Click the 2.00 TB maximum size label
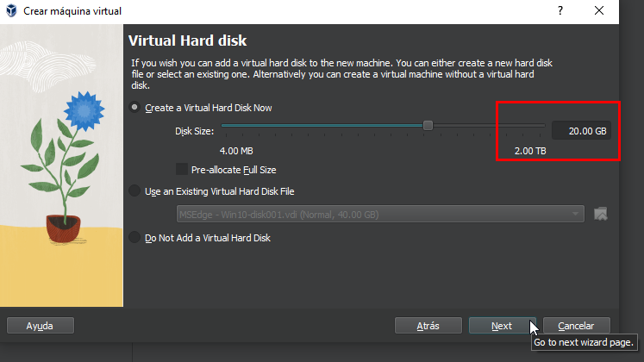Screen dimensions: 644x362 (x=530, y=151)
